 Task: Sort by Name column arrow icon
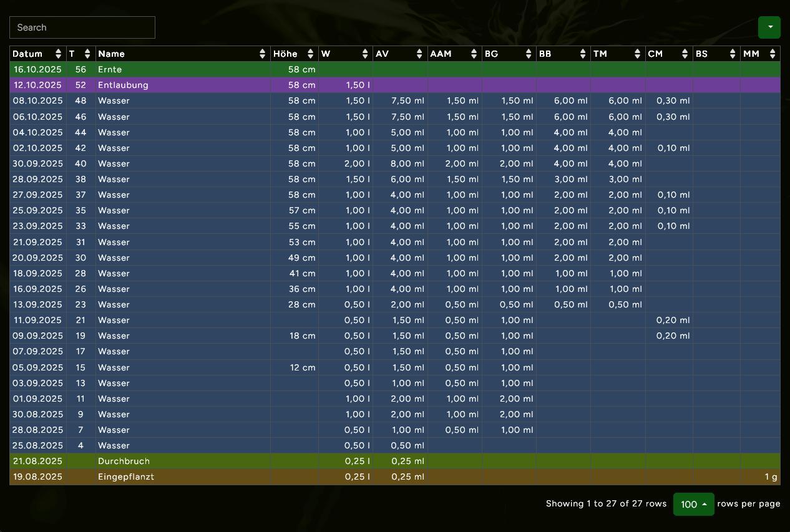coord(263,54)
